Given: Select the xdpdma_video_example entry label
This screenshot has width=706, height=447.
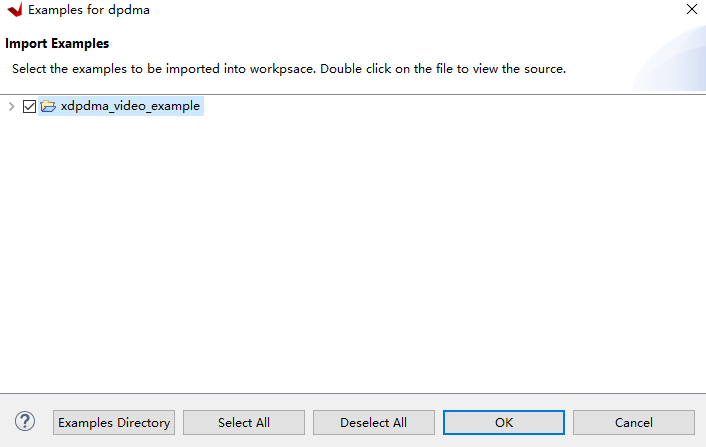Looking at the screenshot, I should click(x=130, y=106).
